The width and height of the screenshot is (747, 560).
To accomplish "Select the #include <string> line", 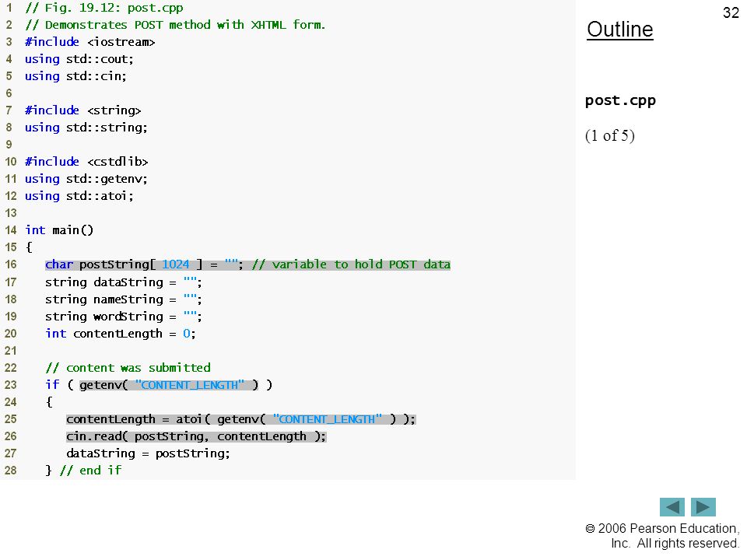I will click(83, 110).
